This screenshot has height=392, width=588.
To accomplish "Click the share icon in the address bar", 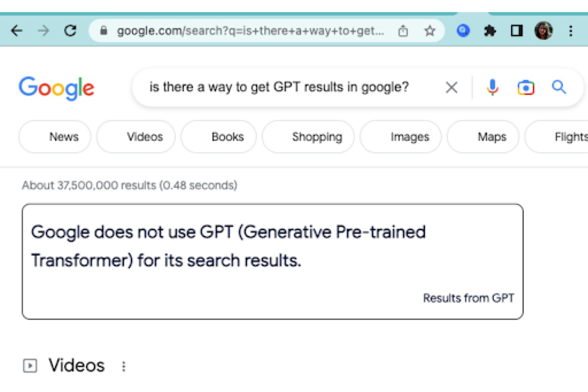I will (x=403, y=31).
